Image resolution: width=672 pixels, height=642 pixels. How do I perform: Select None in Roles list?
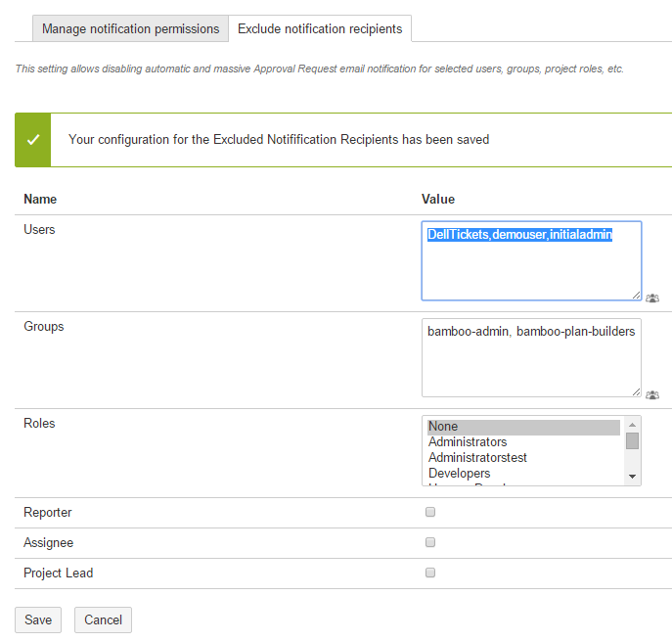point(523,427)
